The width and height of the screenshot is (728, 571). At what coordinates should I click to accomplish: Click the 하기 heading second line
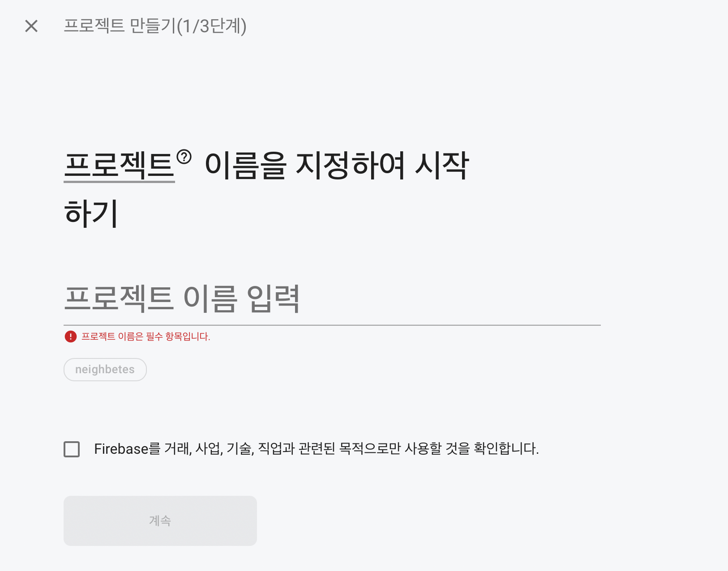tap(91, 213)
